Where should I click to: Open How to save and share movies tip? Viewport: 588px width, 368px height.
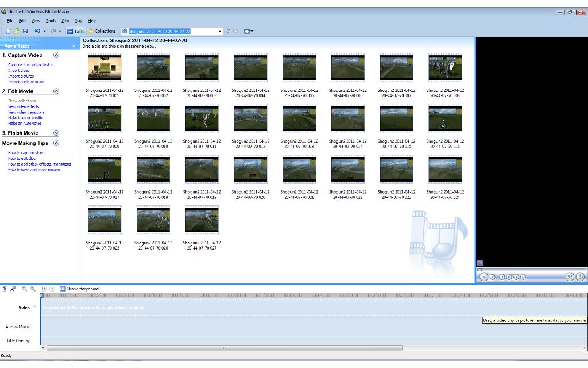coord(34,170)
